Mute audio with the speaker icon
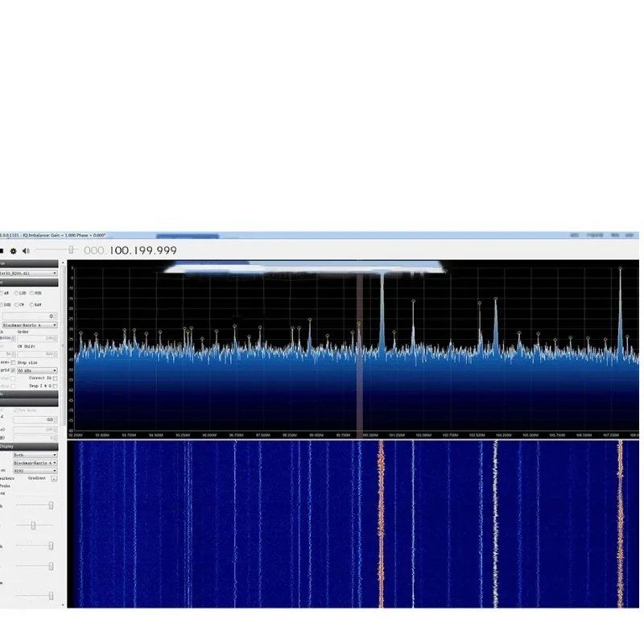 click(26, 251)
